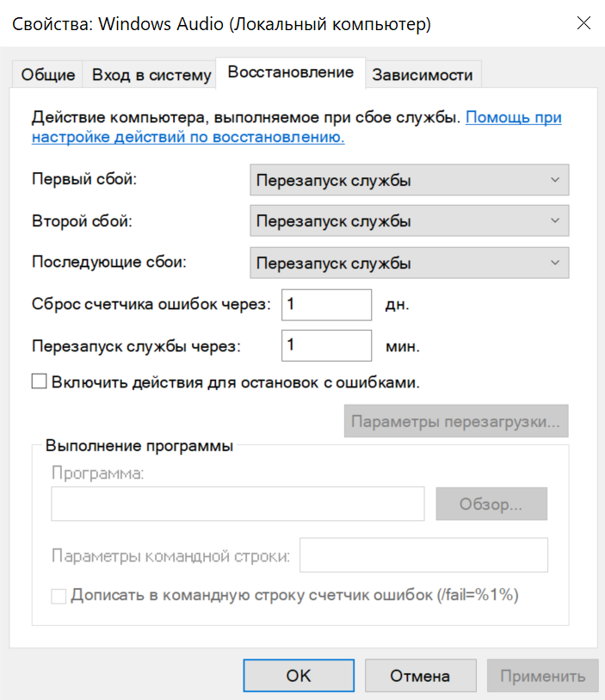Focus the Перезапуск службы через minutes field
605x700 pixels.
(325, 346)
